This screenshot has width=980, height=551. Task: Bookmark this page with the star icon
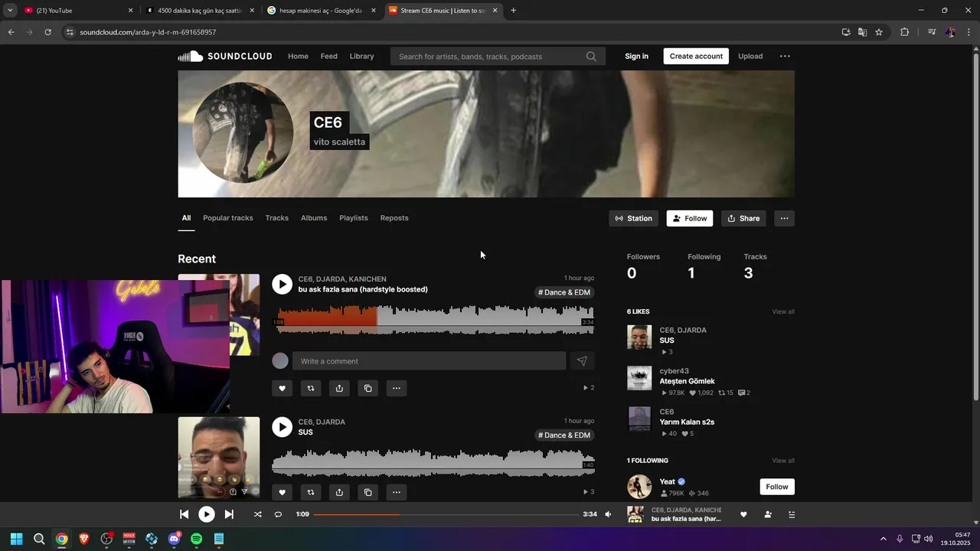879,32
